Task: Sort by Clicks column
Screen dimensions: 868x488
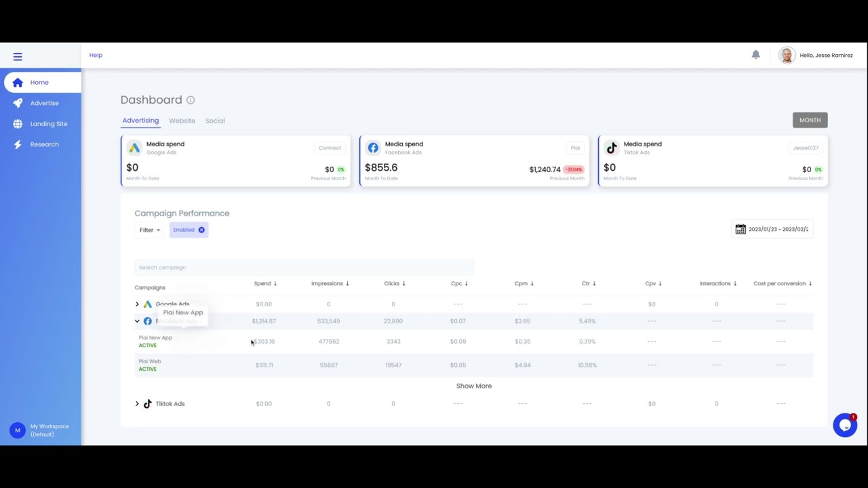Action: 395,283
